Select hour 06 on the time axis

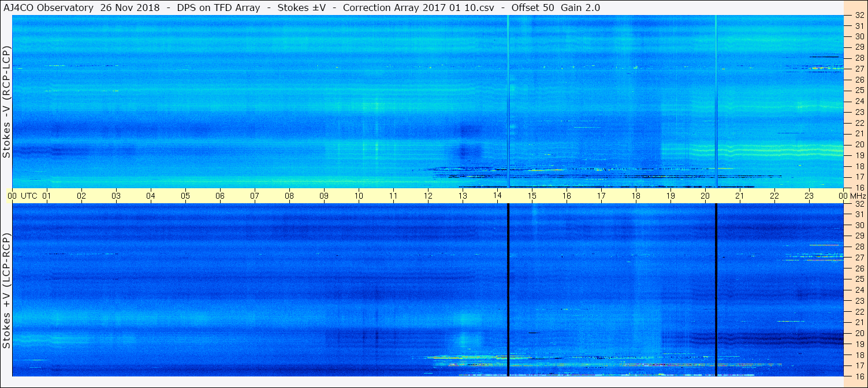pos(220,196)
